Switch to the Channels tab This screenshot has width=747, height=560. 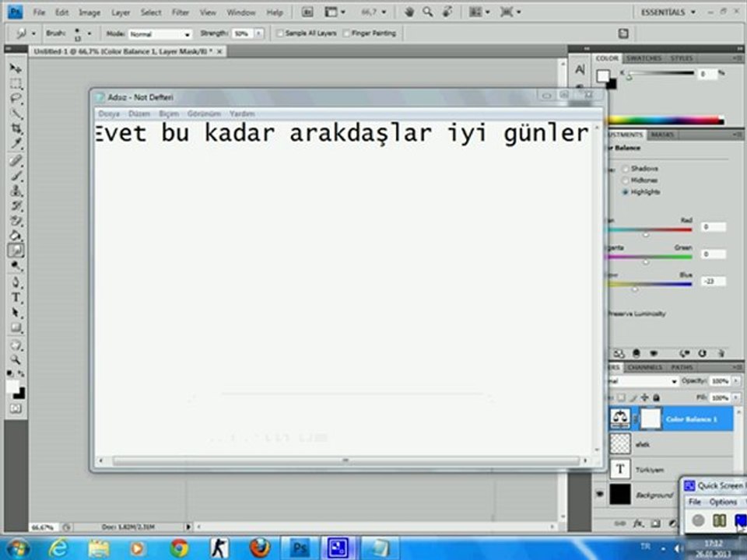(644, 367)
